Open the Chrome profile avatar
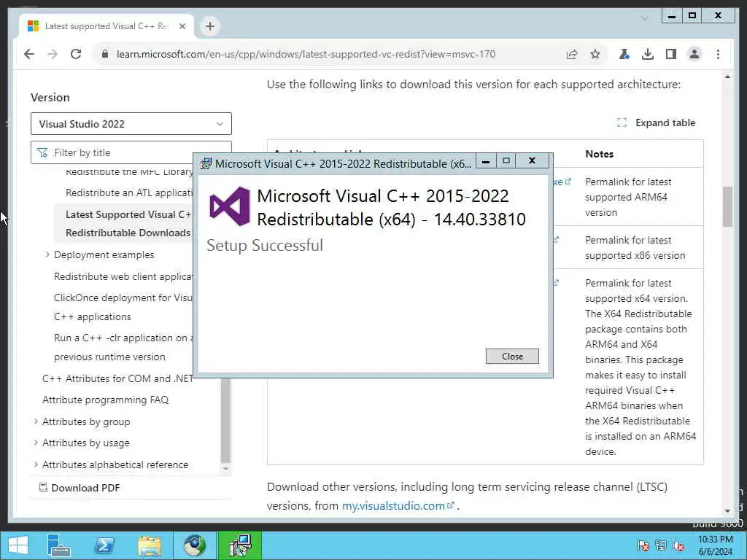Viewport: 747px width, 560px height. [x=694, y=54]
